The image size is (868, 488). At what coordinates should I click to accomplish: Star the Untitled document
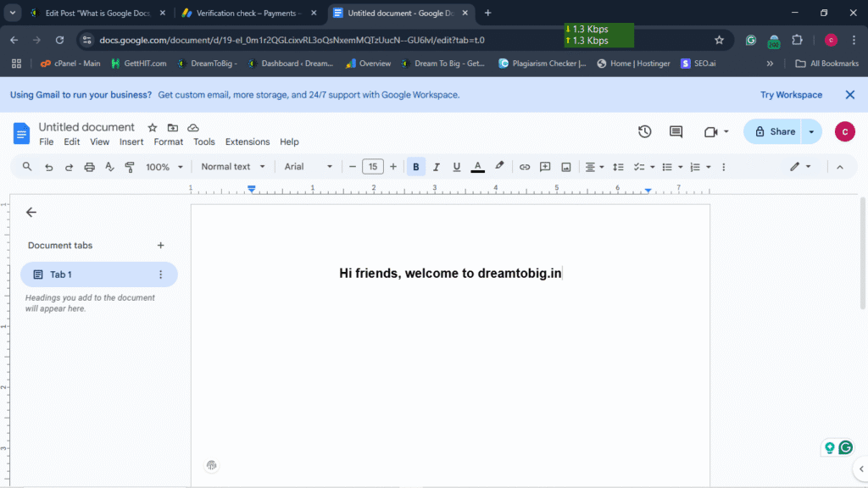(153, 127)
